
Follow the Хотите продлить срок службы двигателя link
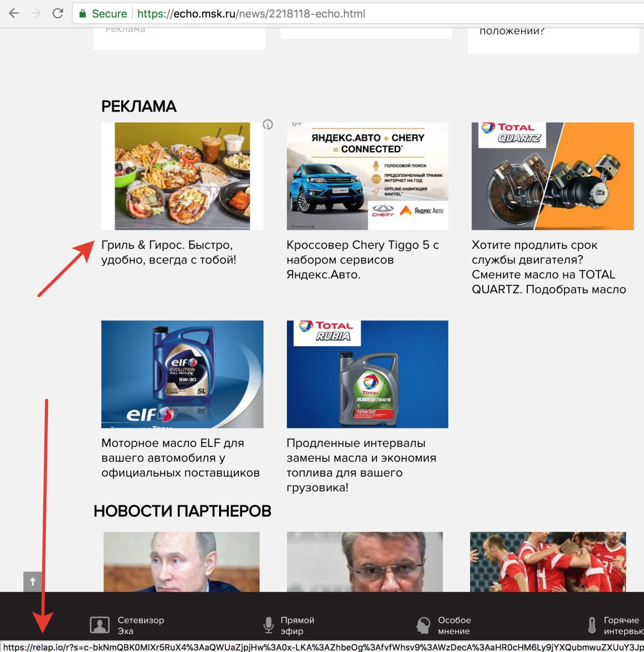pyautogui.click(x=549, y=267)
